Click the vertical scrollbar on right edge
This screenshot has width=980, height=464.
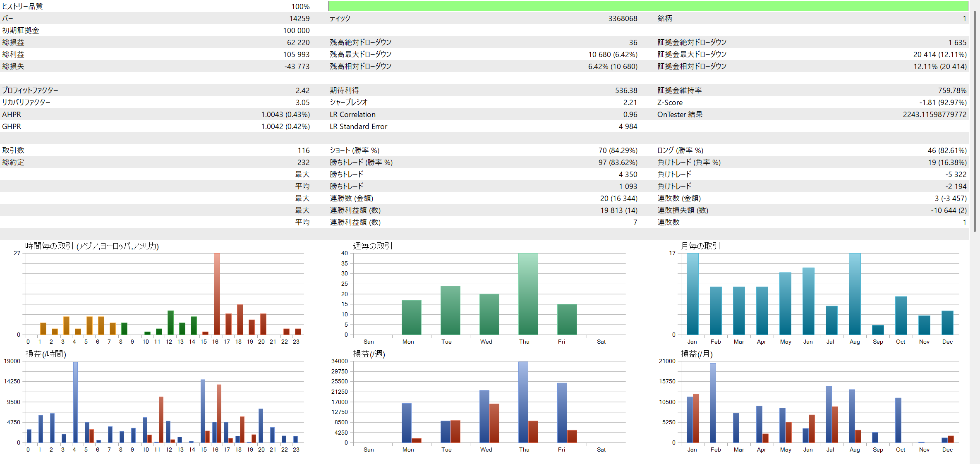pyautogui.click(x=975, y=120)
